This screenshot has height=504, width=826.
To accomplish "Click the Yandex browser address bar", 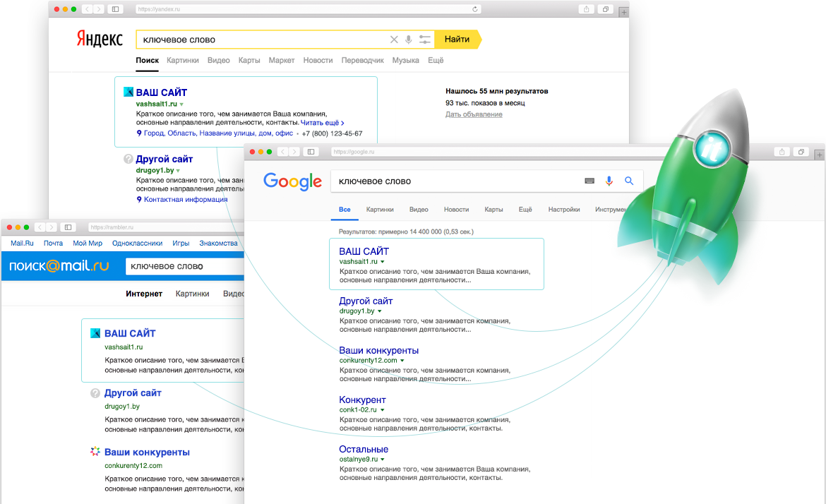I will click(x=309, y=9).
